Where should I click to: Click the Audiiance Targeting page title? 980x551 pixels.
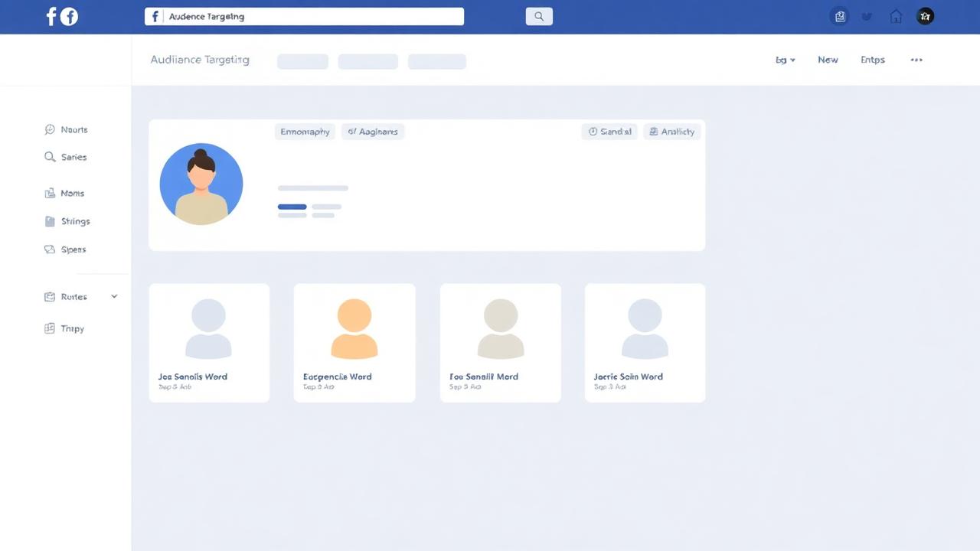[200, 60]
